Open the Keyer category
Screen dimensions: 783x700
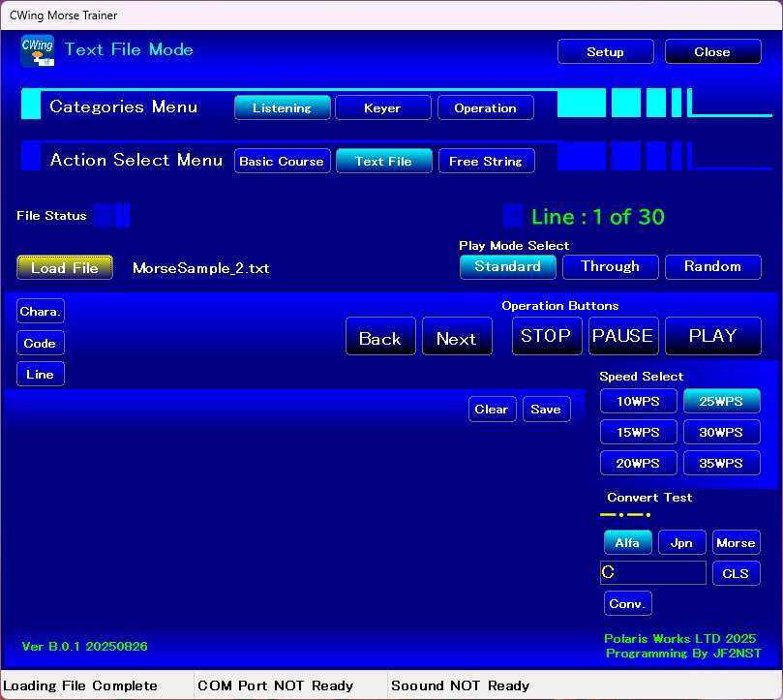[x=382, y=108]
